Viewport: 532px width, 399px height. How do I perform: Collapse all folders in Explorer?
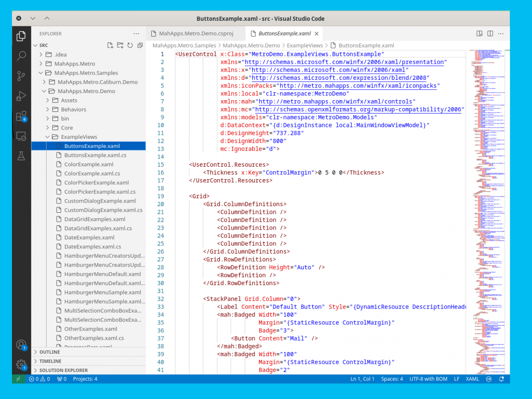pos(140,45)
